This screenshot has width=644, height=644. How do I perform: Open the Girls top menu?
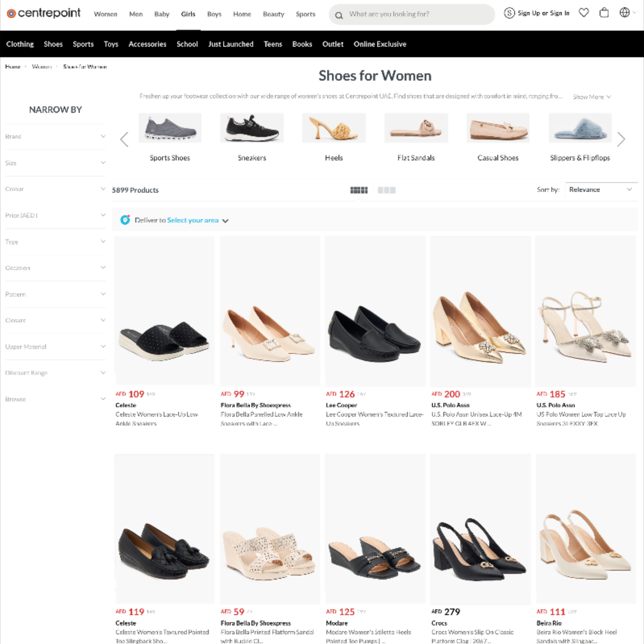tap(188, 14)
